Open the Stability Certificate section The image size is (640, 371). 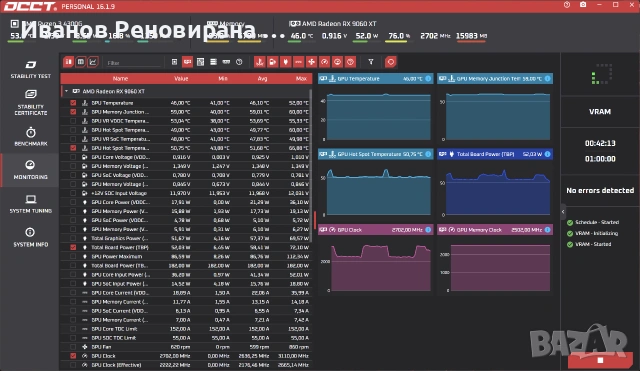point(31,102)
